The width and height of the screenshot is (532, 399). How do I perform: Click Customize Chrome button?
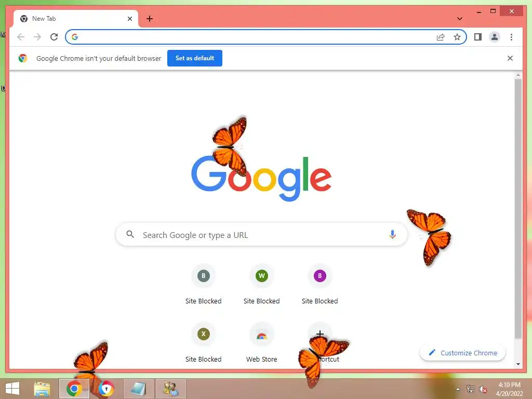[462, 353]
